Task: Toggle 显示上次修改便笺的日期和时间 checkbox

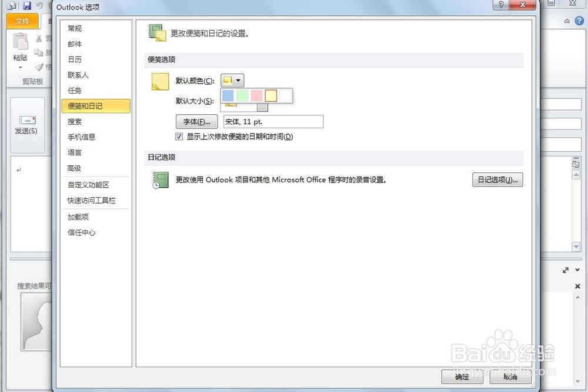Action: point(179,137)
